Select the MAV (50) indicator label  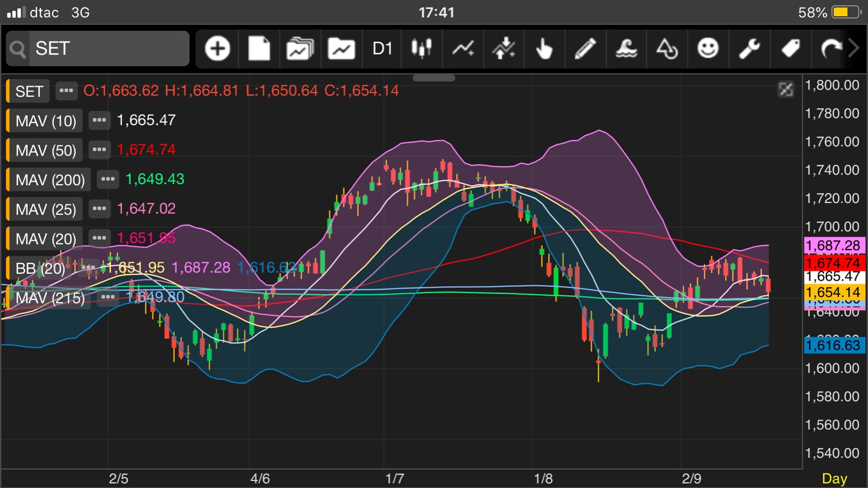point(46,151)
